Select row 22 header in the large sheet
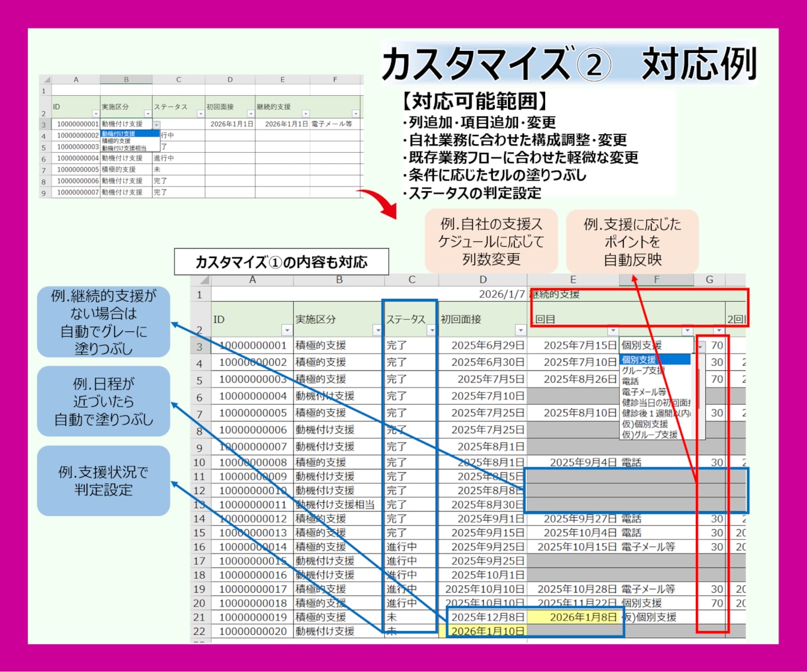This screenshot has width=807, height=672. pyautogui.click(x=200, y=631)
